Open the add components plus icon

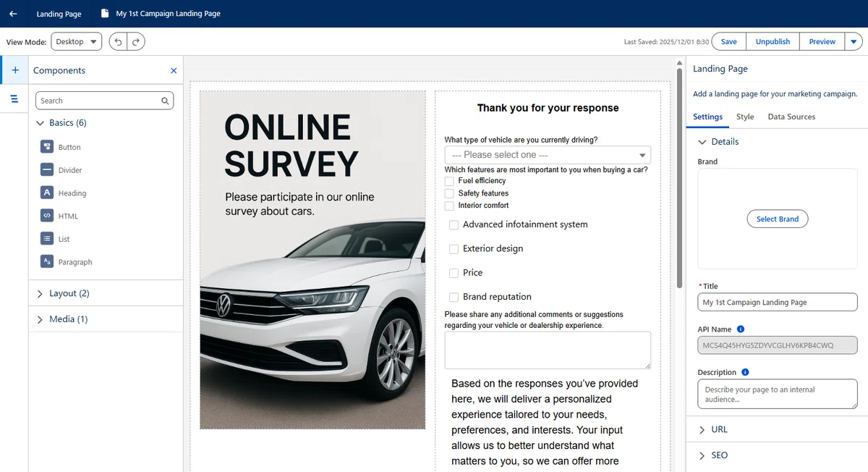tap(15, 70)
